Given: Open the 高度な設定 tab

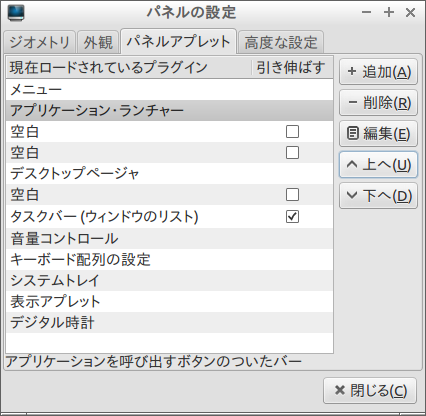Looking at the screenshot, I should pyautogui.click(x=281, y=42).
